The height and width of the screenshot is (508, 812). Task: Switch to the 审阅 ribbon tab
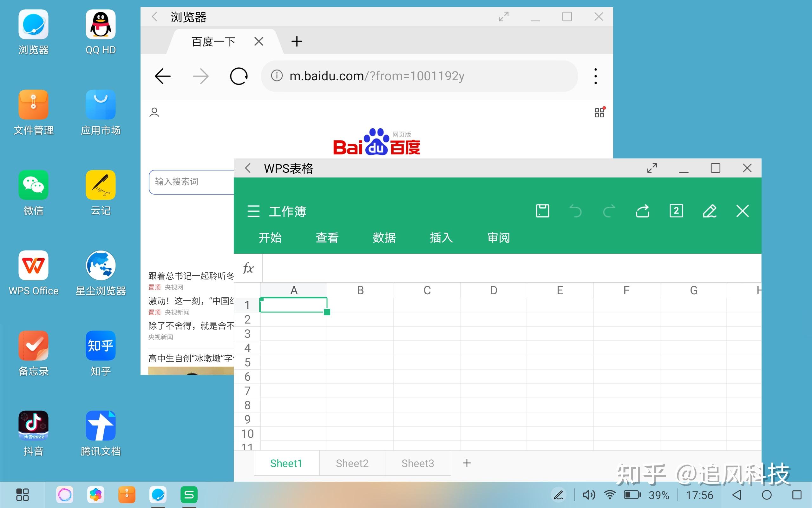click(498, 238)
